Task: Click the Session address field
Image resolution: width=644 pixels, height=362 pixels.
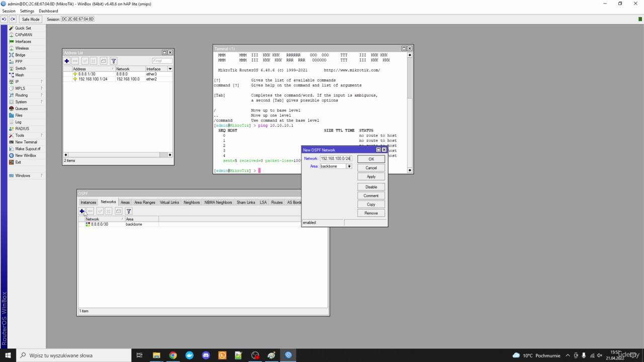Action: click(77, 19)
